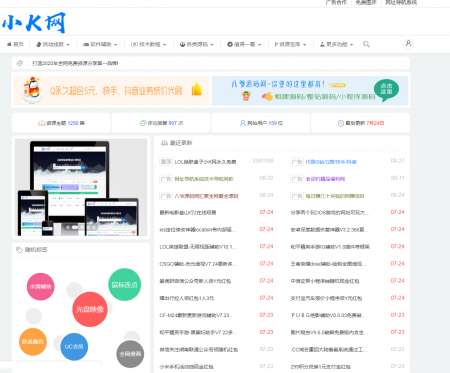Go to the home 首页 nav item
The height and width of the screenshot is (373, 450).
click(x=15, y=44)
